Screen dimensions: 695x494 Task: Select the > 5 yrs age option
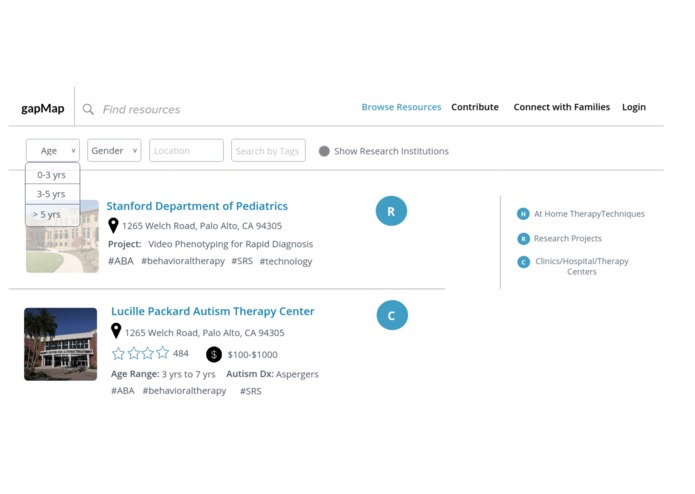52,214
